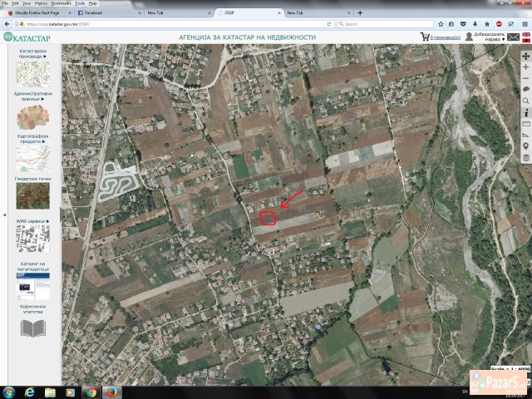532x399 pixels.
Task: Switch language with the UK flag
Action: click(x=526, y=35)
